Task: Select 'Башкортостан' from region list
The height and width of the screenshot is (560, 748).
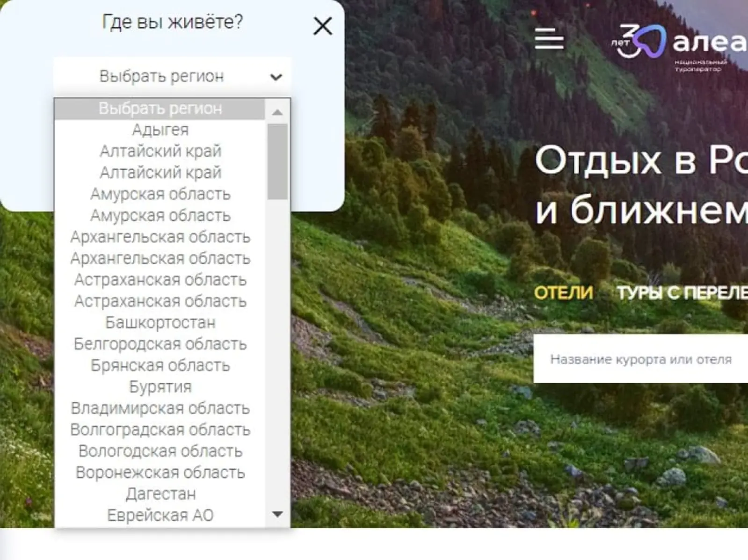Action: 160,322
